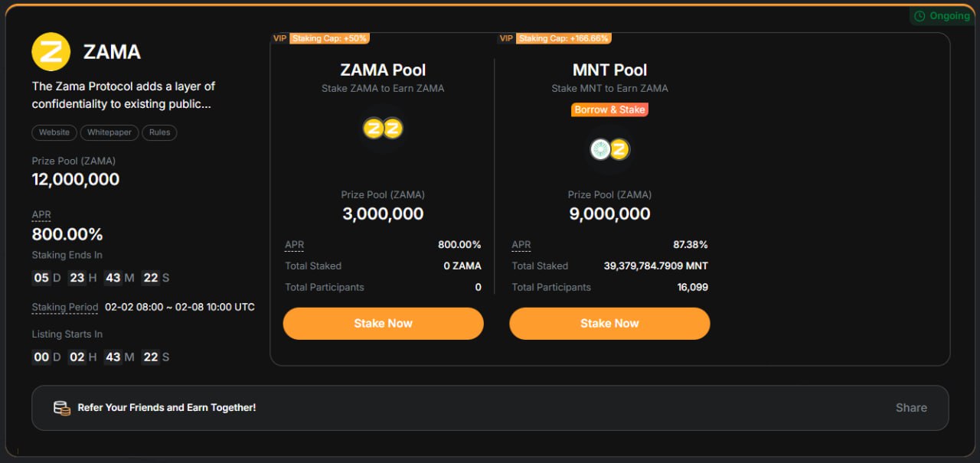
Task: Click the APR label in MNT Pool
Action: point(521,245)
